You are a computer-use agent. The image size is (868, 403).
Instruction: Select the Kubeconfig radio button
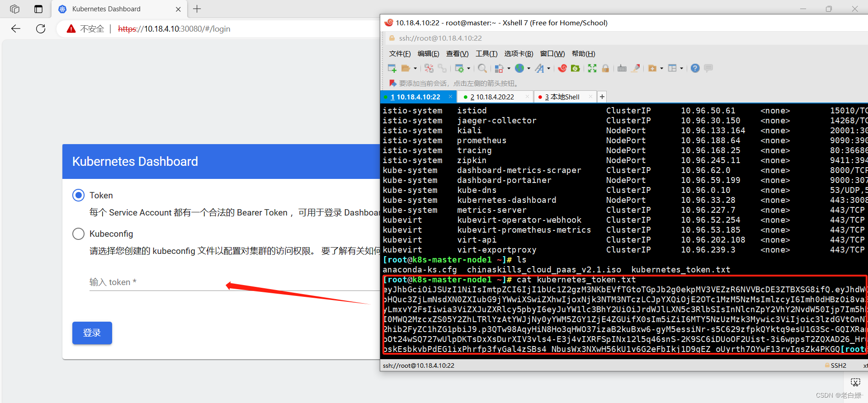79,234
